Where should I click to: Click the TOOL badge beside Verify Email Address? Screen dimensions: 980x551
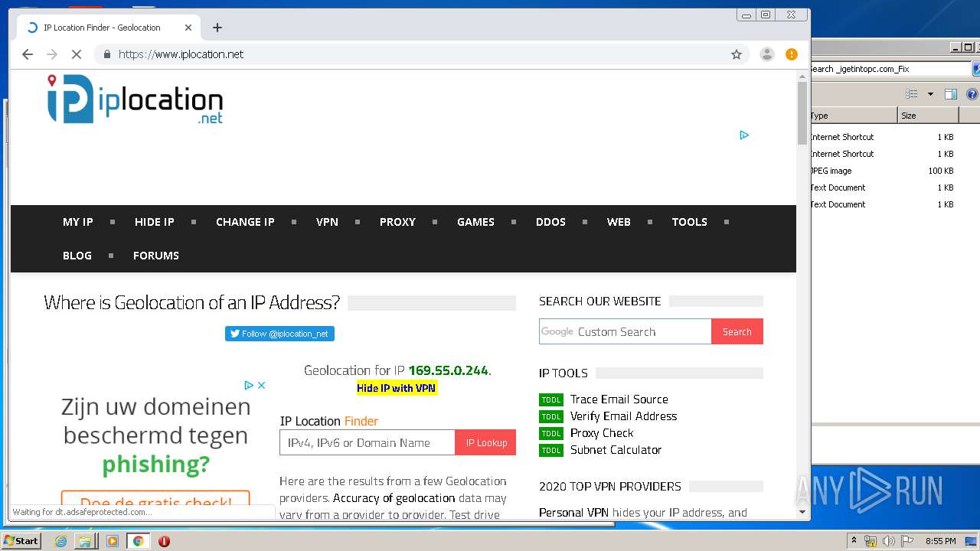tap(551, 416)
